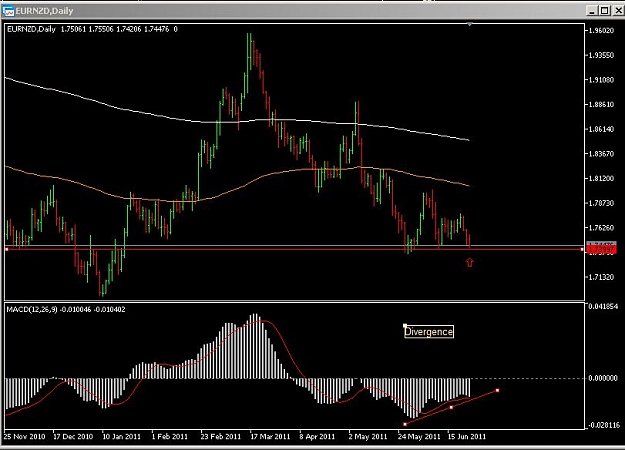625x450 pixels.
Task: Click the 1.96020 price axis label
Action: 601,31
